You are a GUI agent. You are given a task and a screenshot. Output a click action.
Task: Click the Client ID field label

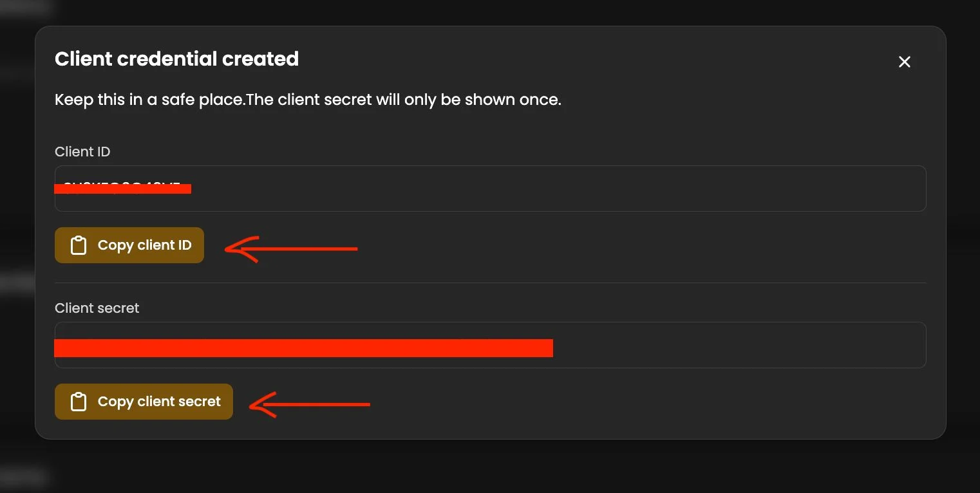(82, 151)
